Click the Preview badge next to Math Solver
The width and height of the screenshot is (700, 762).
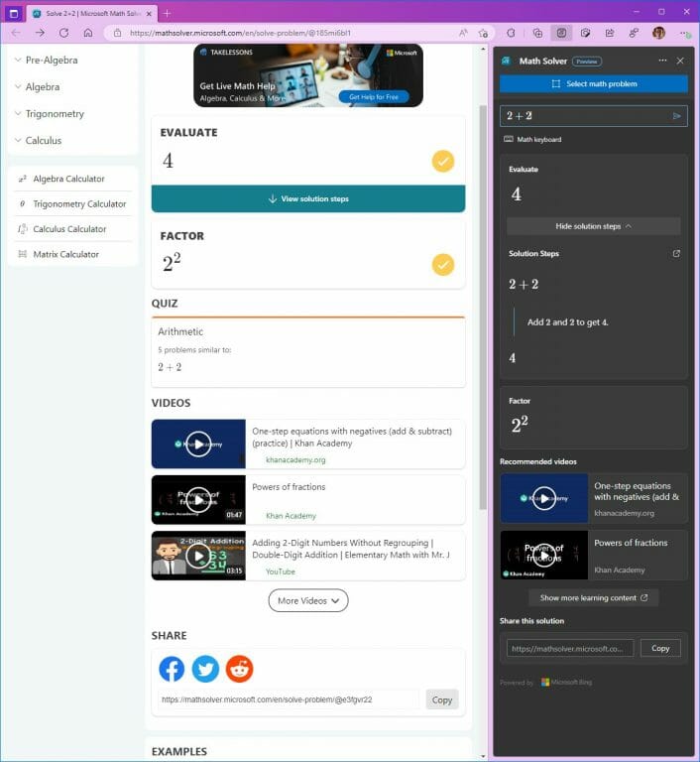(587, 62)
